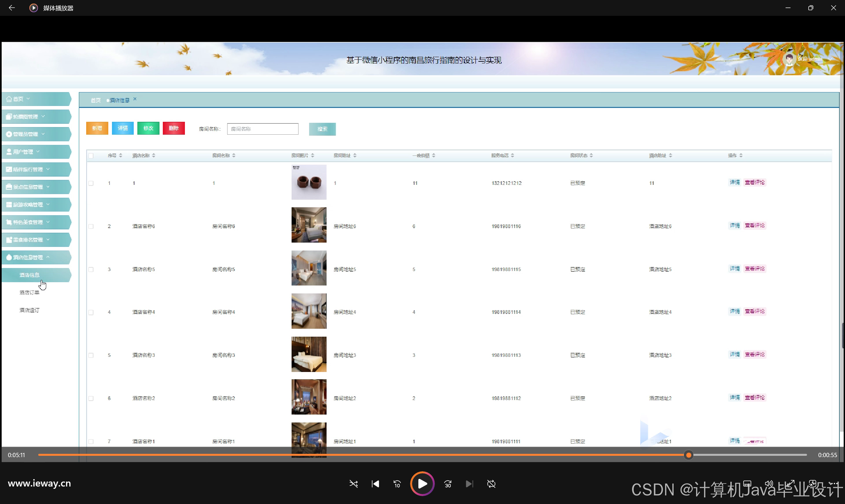Expand the 旅游攻略管理 sidebar menu
The height and width of the screenshot is (504, 845).
[36, 204]
